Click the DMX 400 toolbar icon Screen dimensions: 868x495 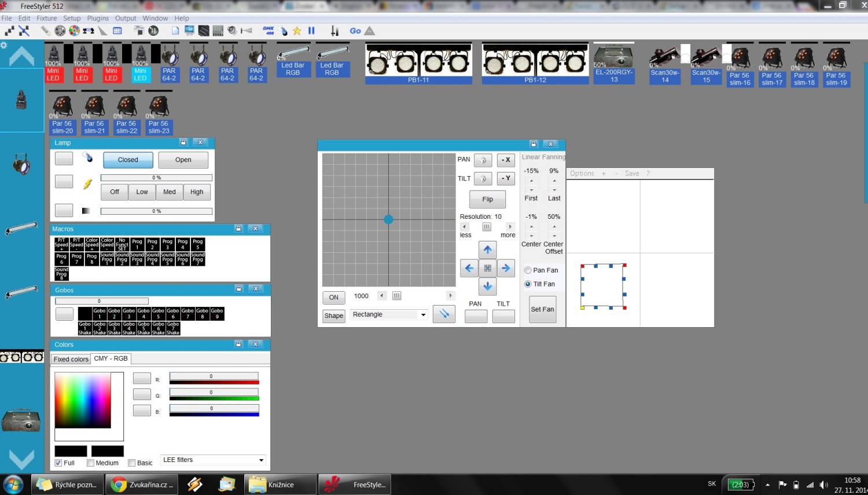[x=269, y=31]
